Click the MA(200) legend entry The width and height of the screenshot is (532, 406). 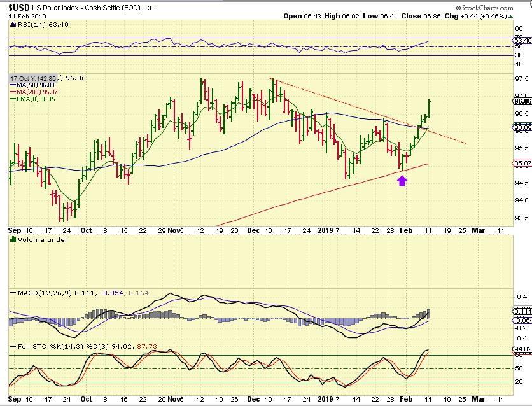tap(24, 92)
